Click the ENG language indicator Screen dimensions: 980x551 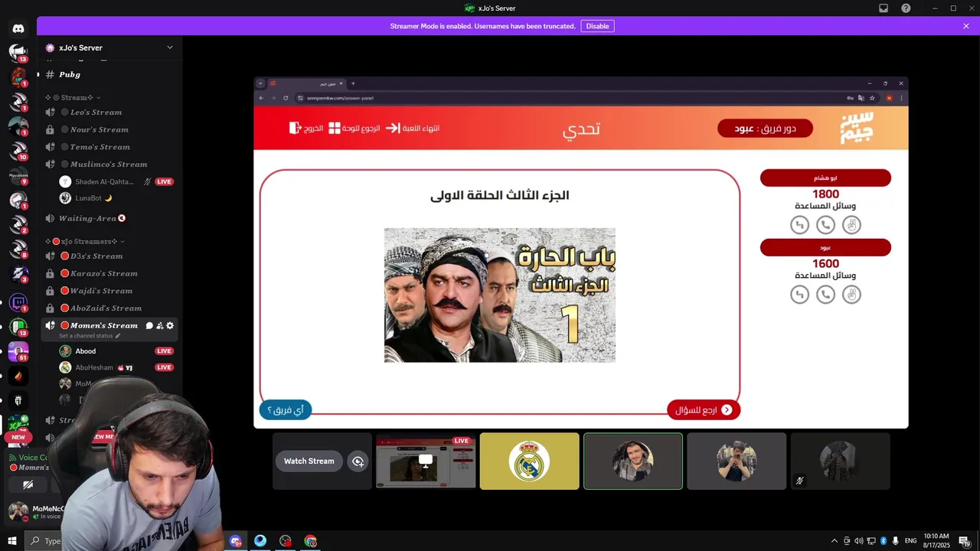tap(910, 541)
